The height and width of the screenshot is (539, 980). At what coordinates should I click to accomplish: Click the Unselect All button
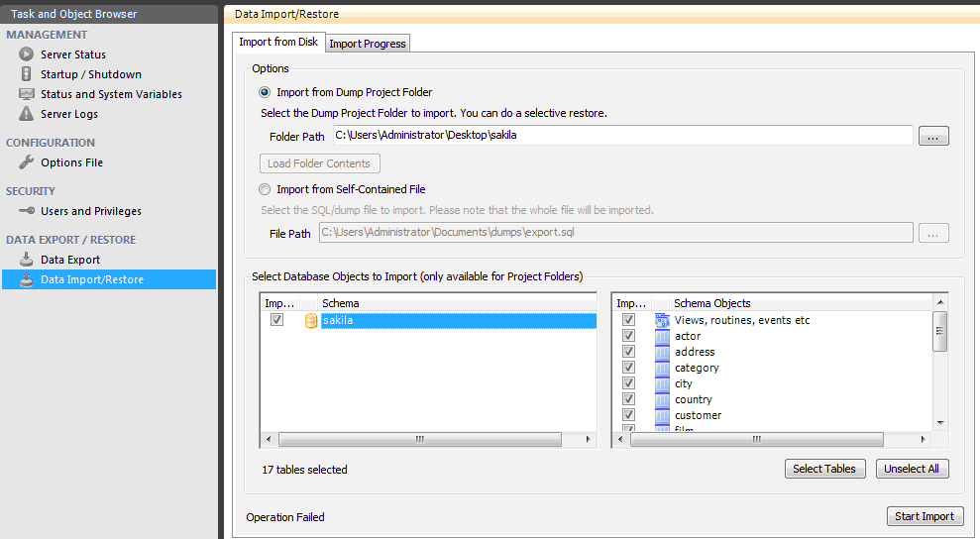[x=912, y=469]
